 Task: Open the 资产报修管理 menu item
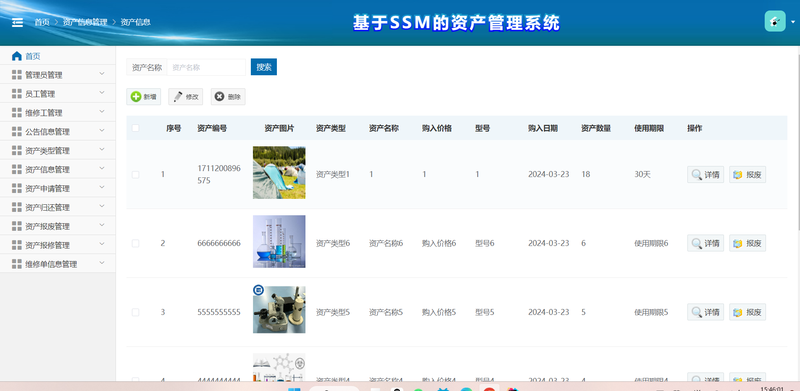[x=58, y=245]
